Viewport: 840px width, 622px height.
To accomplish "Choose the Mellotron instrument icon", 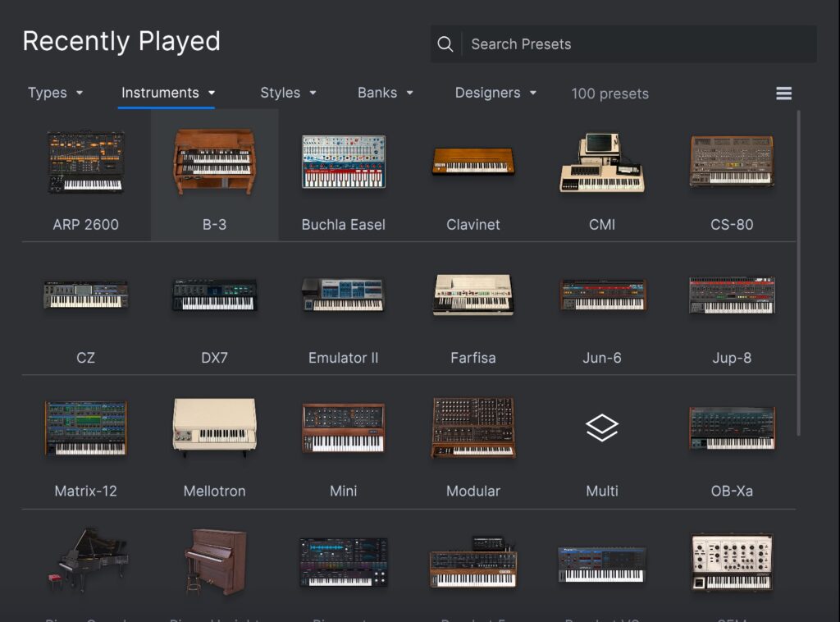I will (214, 428).
